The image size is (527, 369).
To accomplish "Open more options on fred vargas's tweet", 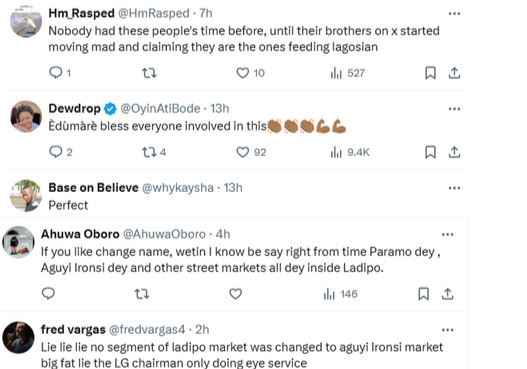I will coord(448,330).
